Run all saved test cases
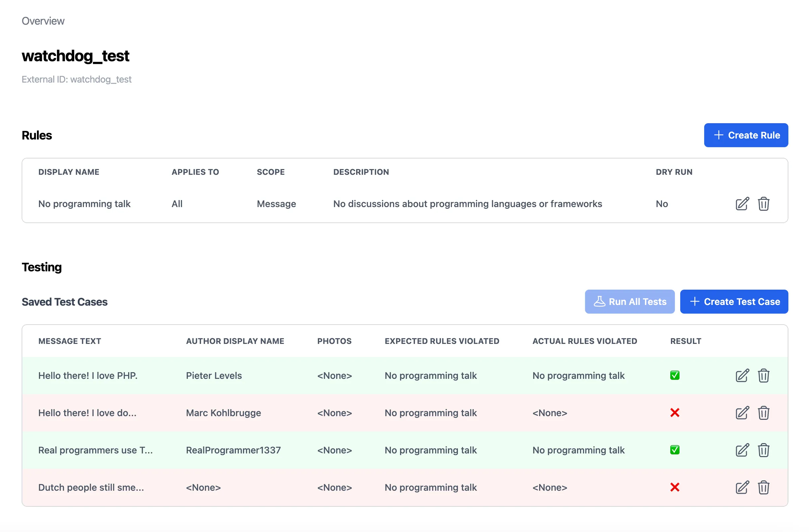The height and width of the screenshot is (532, 812). pyautogui.click(x=630, y=301)
